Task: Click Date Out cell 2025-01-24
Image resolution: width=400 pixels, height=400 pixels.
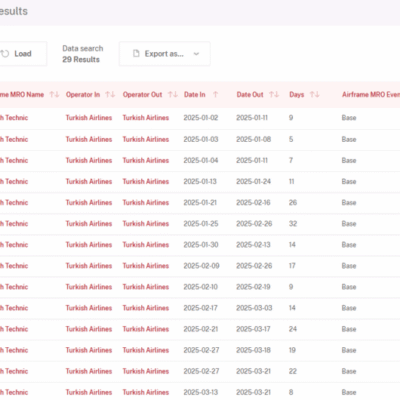Action: [x=254, y=181]
